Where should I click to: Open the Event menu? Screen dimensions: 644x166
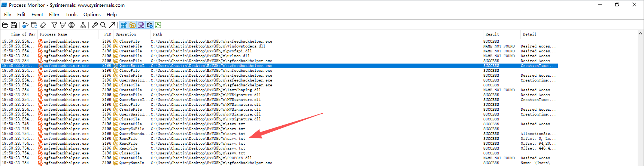[37, 15]
